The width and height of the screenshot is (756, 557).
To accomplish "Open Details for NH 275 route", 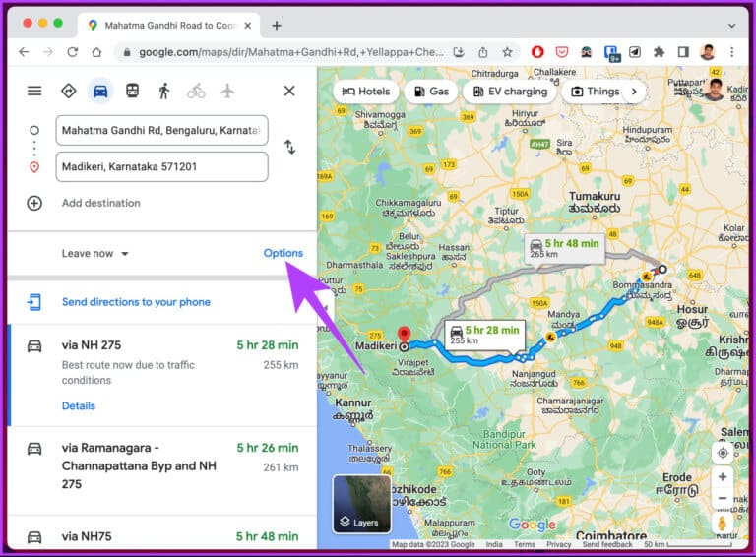I will (78, 405).
